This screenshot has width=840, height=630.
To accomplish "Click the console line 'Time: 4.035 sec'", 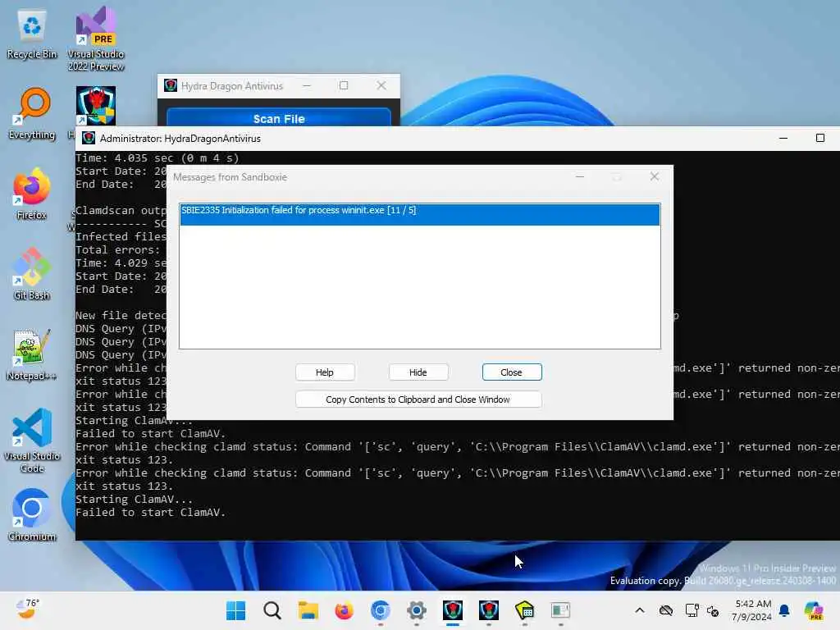I will pos(157,158).
